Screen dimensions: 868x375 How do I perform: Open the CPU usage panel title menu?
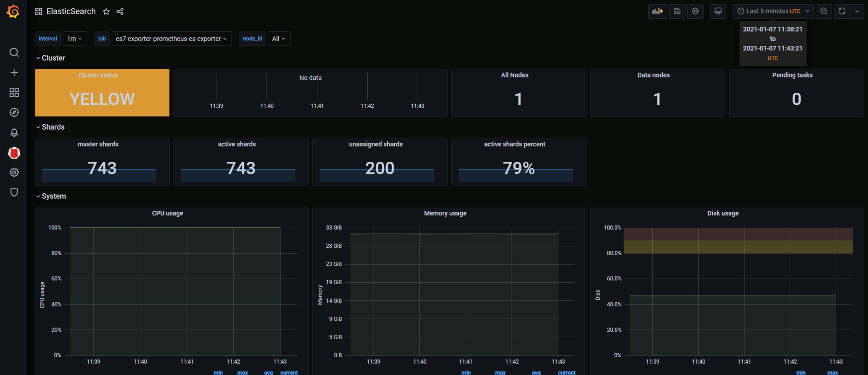(x=168, y=213)
